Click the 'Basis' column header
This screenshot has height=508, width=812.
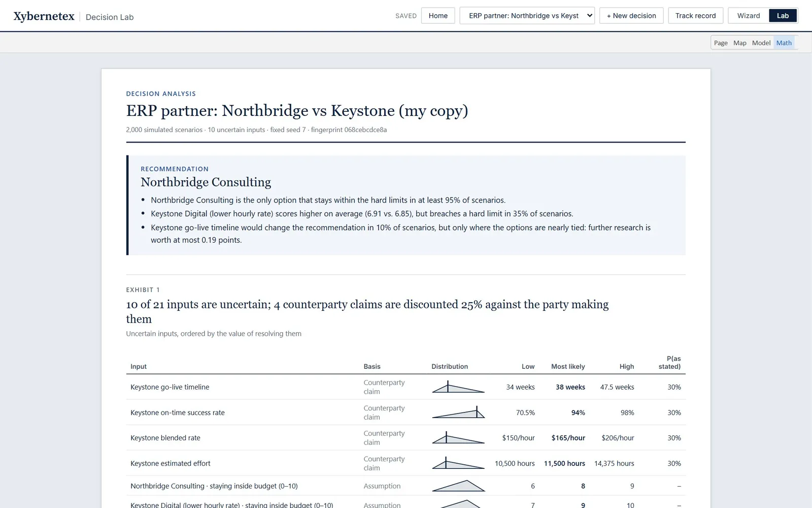tap(372, 366)
